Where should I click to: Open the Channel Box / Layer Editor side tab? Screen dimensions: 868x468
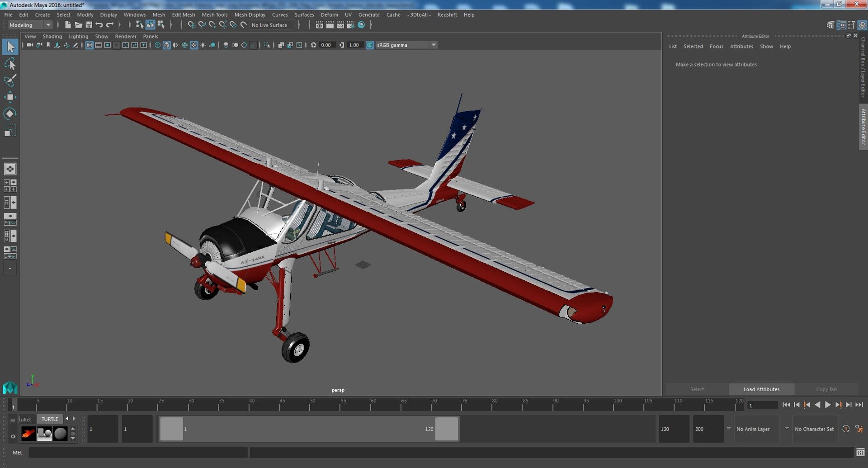pyautogui.click(x=863, y=67)
